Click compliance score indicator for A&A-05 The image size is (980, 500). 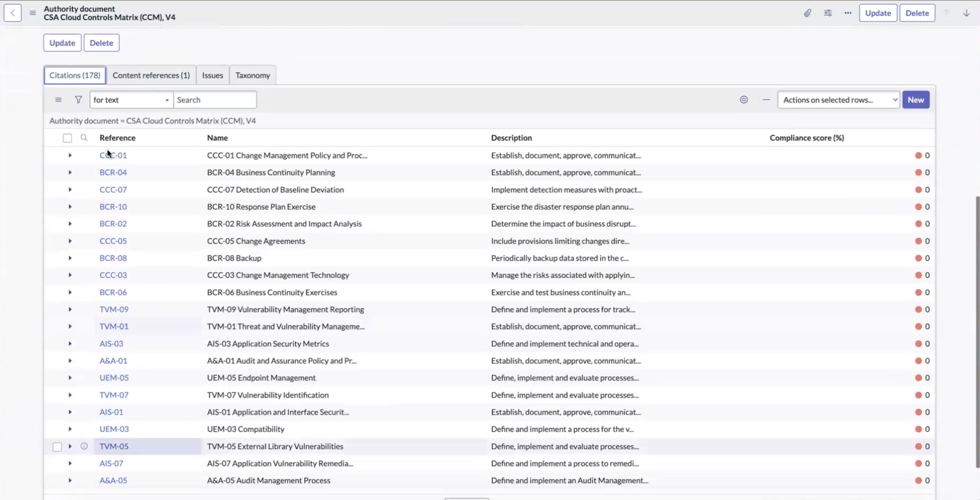click(x=918, y=480)
